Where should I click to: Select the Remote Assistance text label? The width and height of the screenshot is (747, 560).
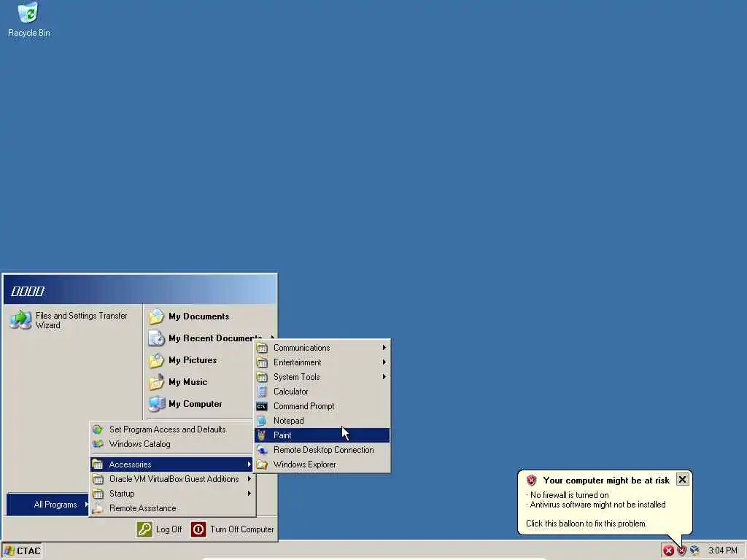[x=142, y=508]
